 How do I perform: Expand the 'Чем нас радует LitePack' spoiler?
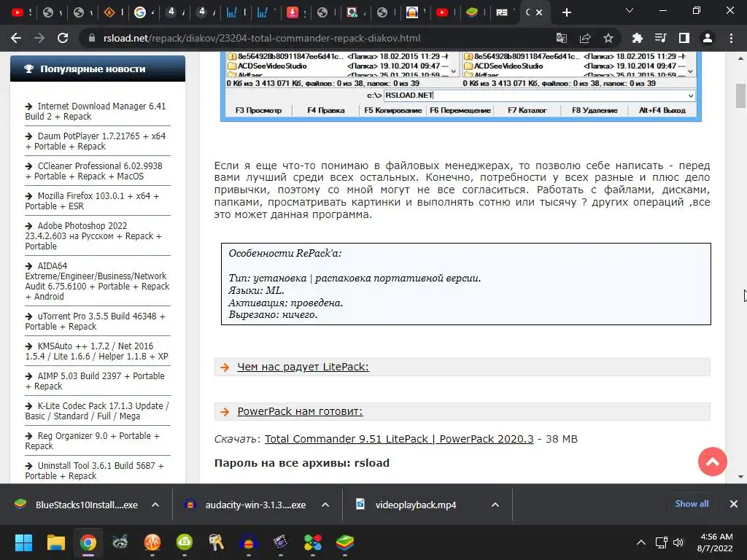(x=303, y=367)
